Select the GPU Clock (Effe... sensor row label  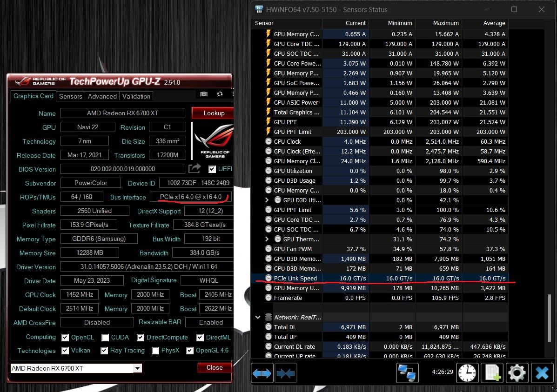[297, 151]
